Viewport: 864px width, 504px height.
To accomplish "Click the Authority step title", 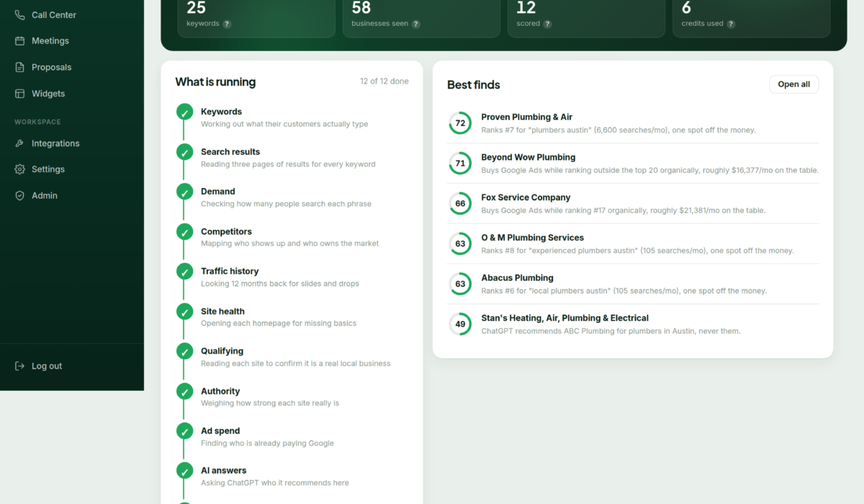I will [x=220, y=392].
